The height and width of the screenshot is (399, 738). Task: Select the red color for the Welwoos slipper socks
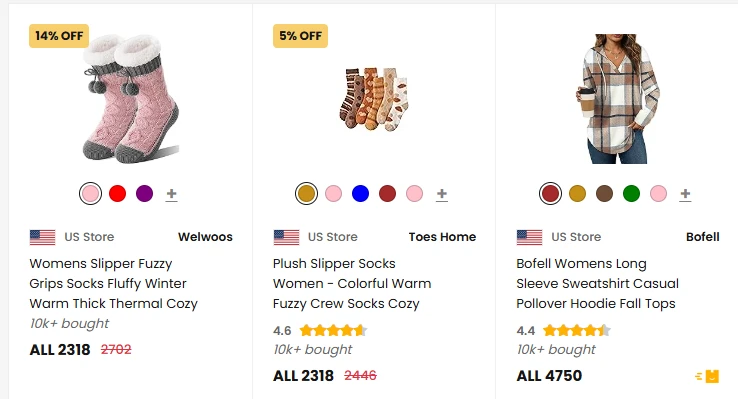pyautogui.click(x=117, y=193)
